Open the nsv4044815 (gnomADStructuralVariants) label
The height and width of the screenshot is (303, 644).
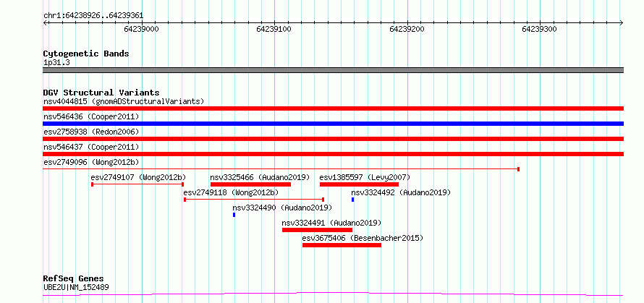click(x=124, y=101)
